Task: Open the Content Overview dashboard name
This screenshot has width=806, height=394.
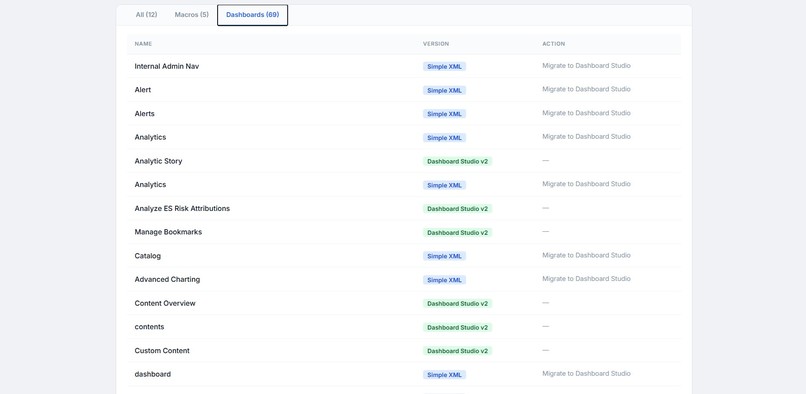Action: 165,303
